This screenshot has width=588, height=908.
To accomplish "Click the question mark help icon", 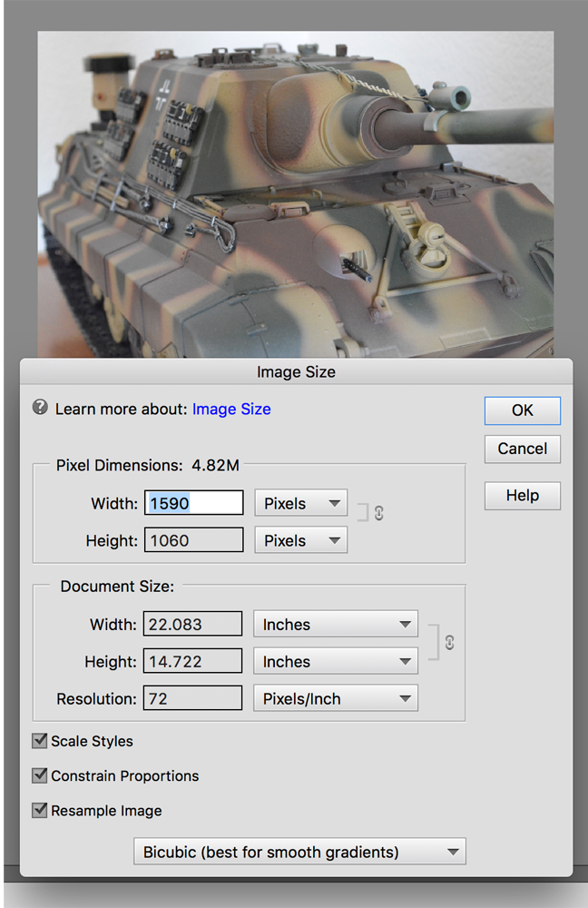I will tap(40, 408).
